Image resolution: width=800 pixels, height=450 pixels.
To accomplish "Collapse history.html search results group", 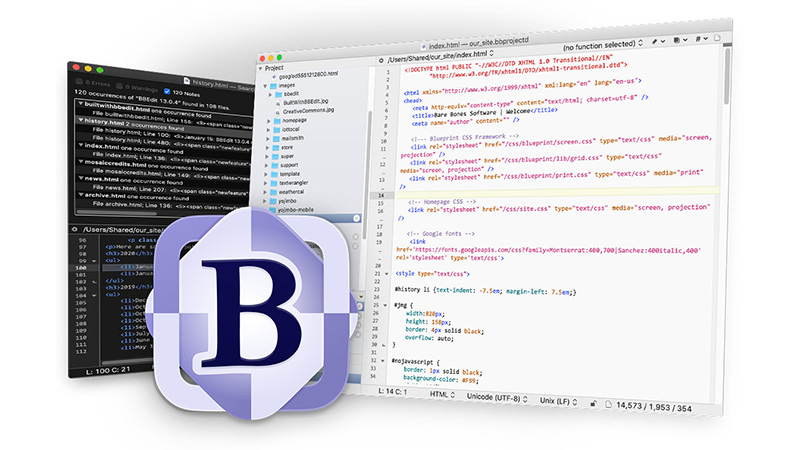I will [x=81, y=120].
